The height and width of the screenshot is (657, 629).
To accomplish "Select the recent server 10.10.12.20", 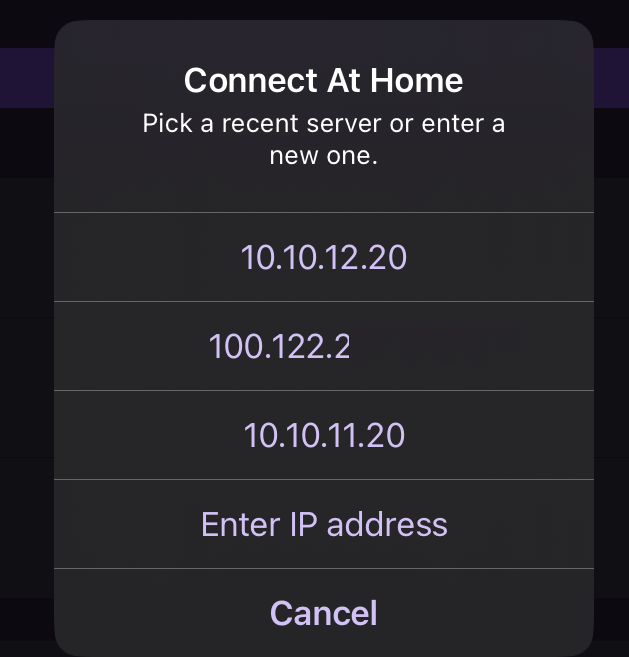I will (323, 258).
